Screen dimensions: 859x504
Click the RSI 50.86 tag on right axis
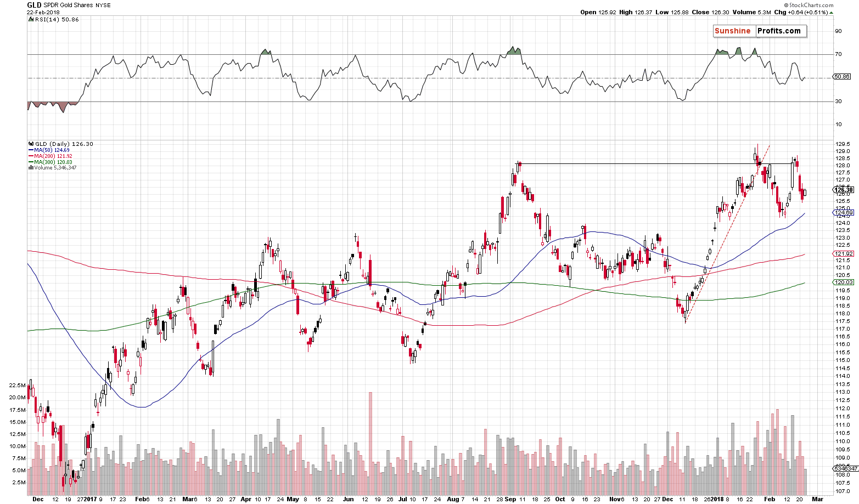pos(841,77)
